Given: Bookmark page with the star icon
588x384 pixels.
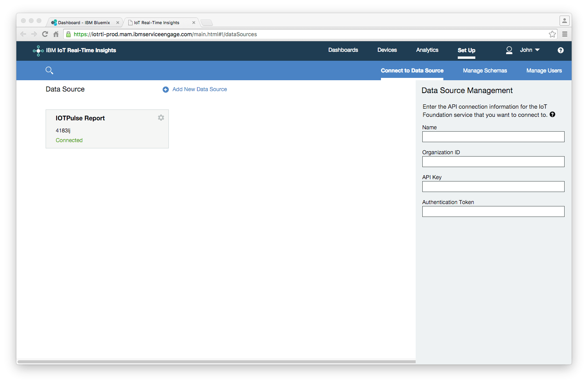Looking at the screenshot, I should coord(553,34).
